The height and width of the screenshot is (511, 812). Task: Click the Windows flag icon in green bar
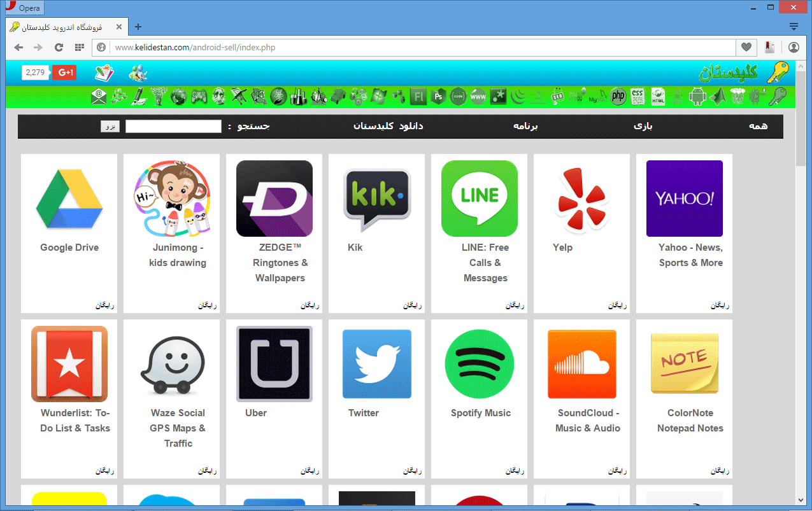[379, 97]
